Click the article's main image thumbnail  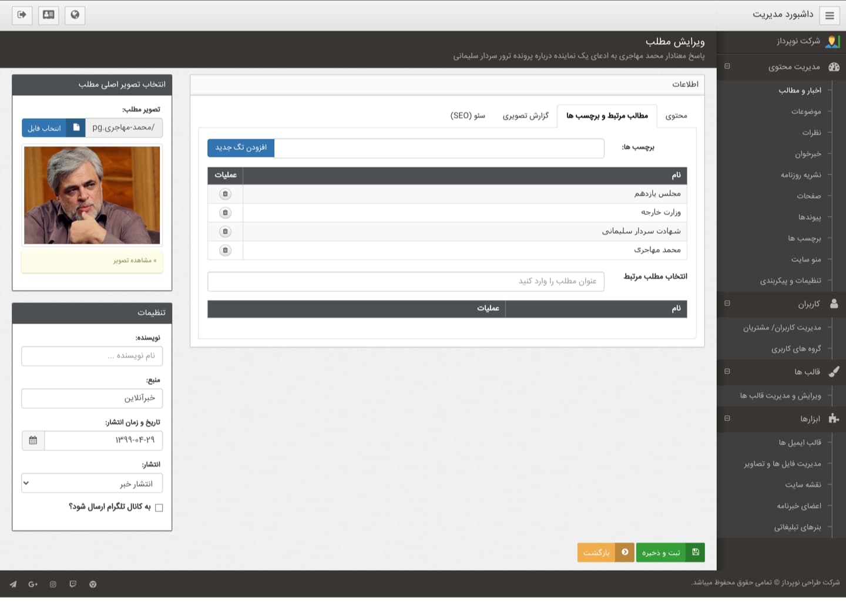92,195
